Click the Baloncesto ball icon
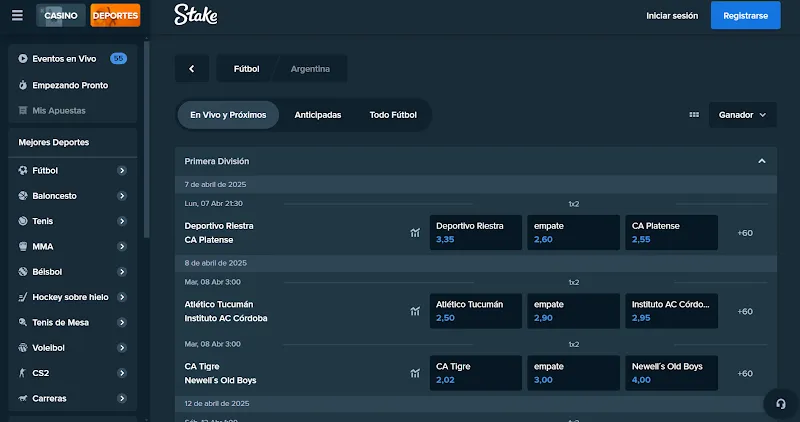Image resolution: width=800 pixels, height=422 pixels. 22,196
